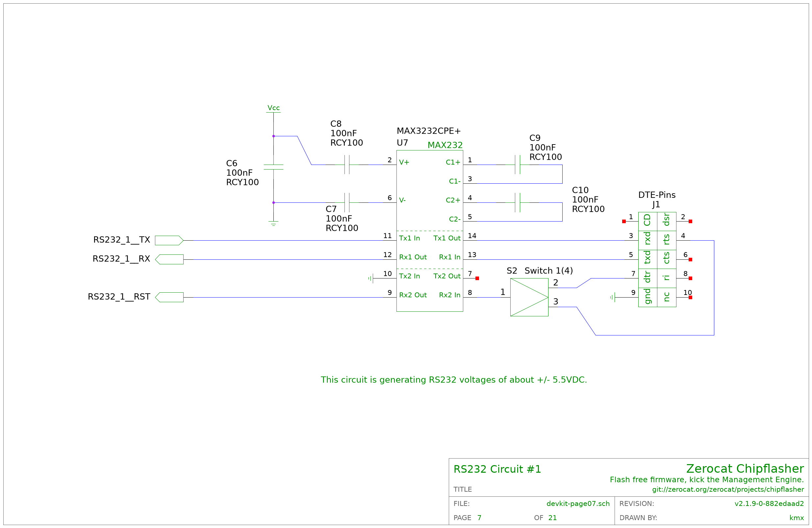Click the Rx2 Out pin label
812x528 pixels.
413,295
